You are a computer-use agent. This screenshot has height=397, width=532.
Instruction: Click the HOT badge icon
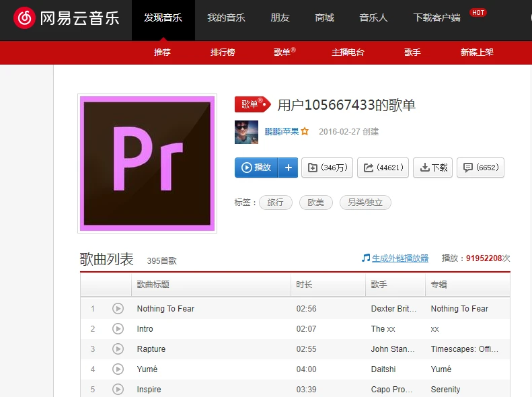point(478,13)
